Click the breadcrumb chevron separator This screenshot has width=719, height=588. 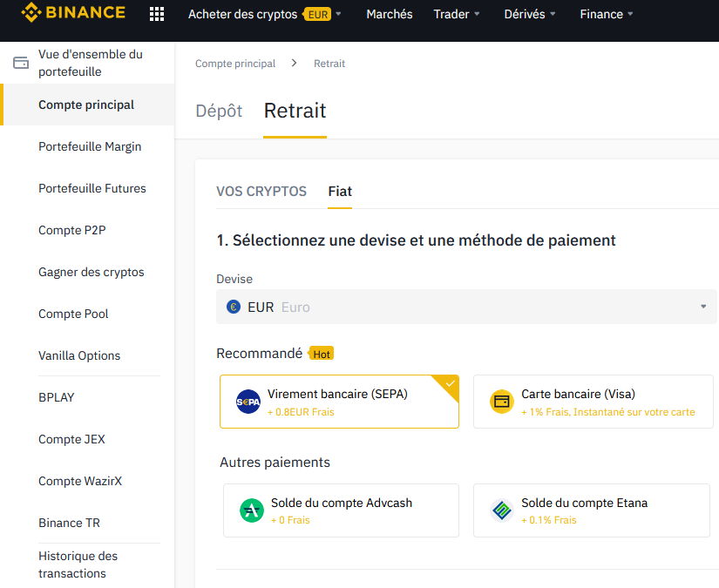(295, 63)
